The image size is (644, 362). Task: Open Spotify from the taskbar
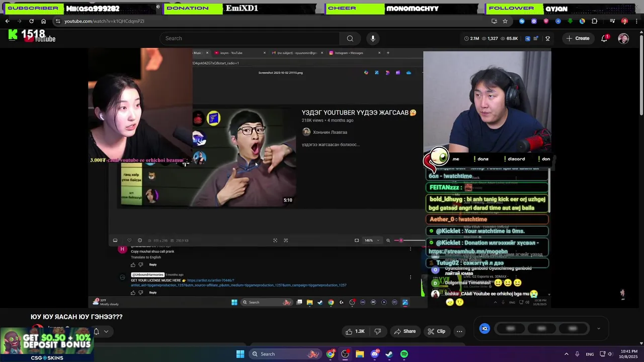(x=404, y=354)
